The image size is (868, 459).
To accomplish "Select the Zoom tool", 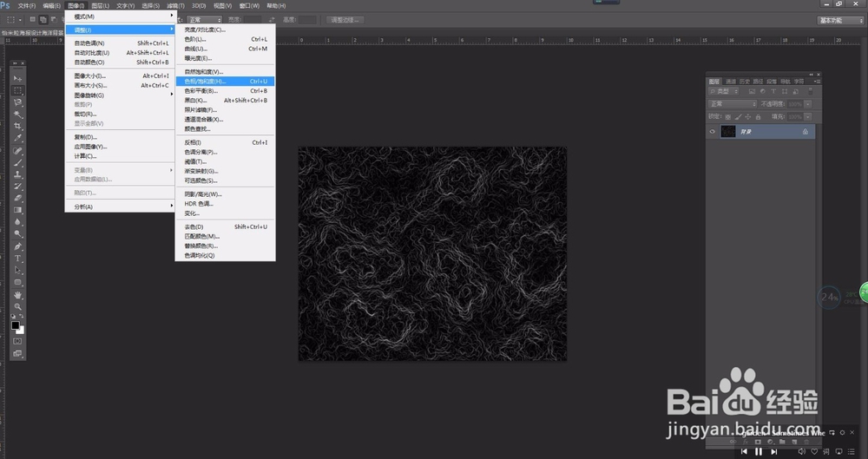I will point(17,306).
